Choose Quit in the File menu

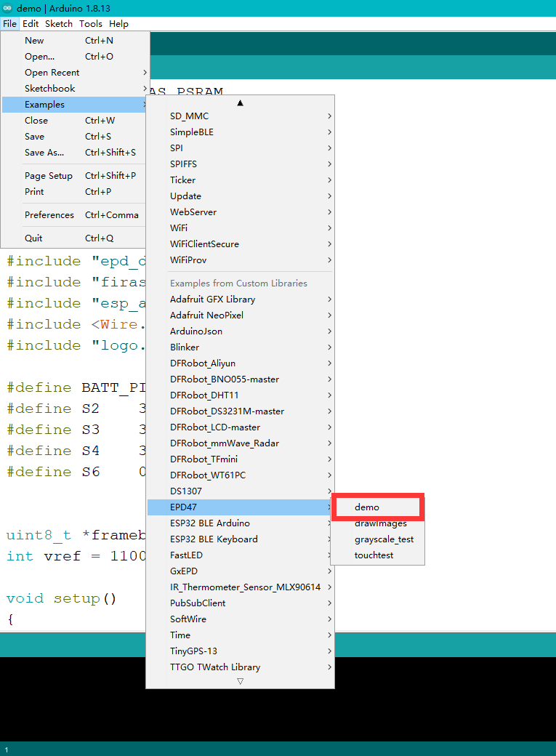coord(75,238)
